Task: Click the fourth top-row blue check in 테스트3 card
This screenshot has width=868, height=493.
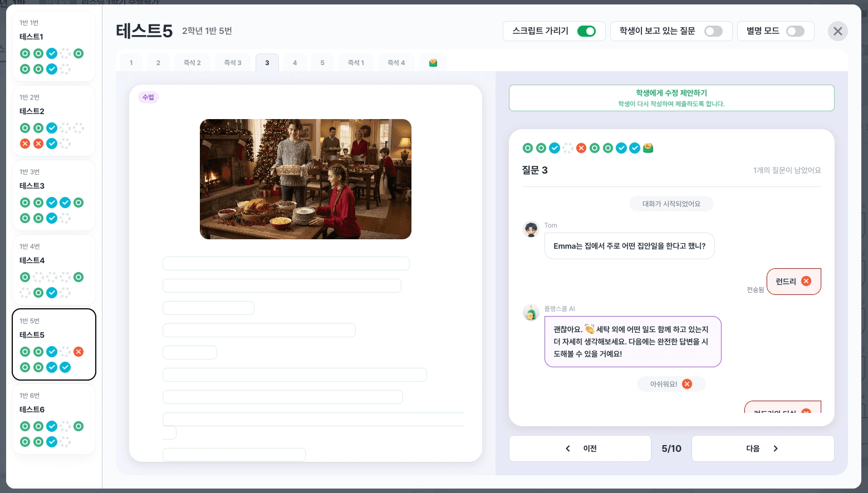Action: [65, 203]
